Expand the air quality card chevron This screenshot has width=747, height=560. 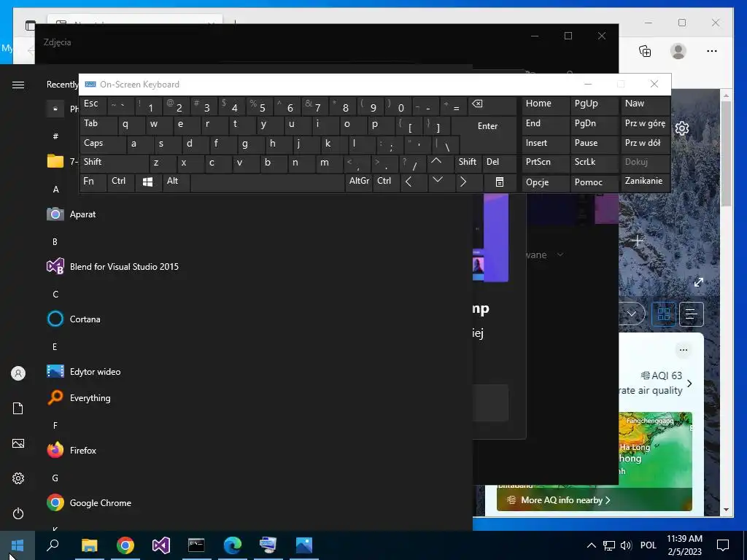(689, 384)
